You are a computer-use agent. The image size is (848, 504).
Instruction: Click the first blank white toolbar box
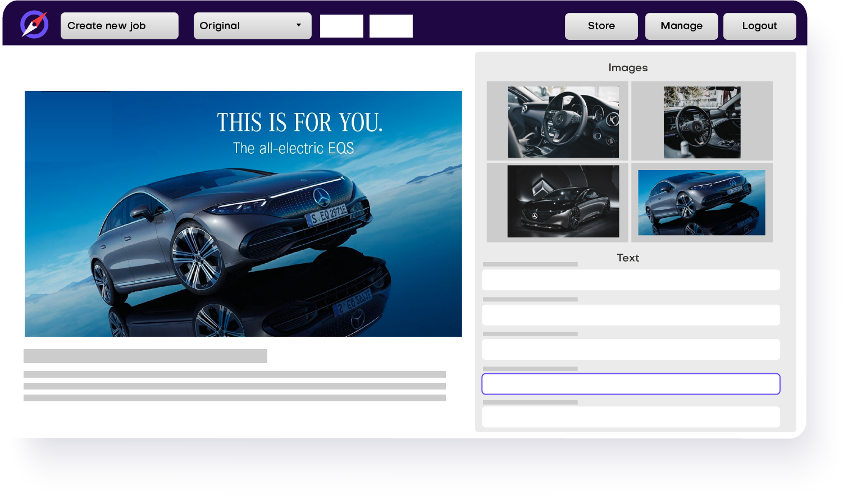[341, 26]
